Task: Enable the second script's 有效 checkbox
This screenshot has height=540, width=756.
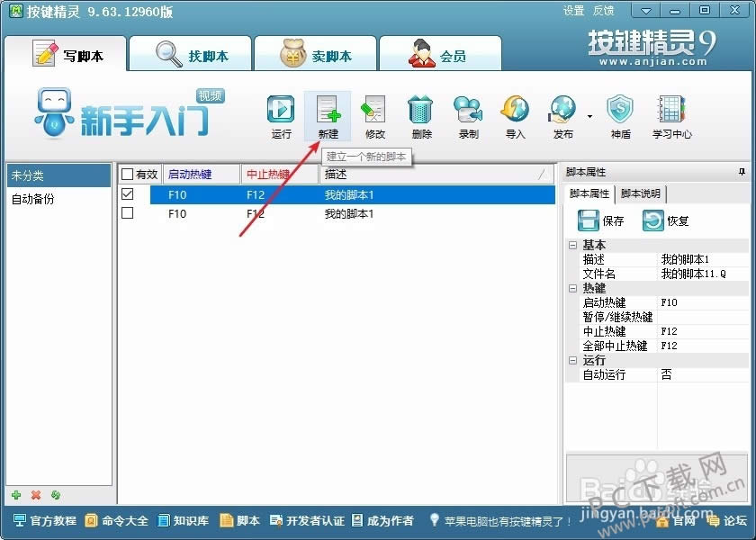Action: pyautogui.click(x=128, y=213)
